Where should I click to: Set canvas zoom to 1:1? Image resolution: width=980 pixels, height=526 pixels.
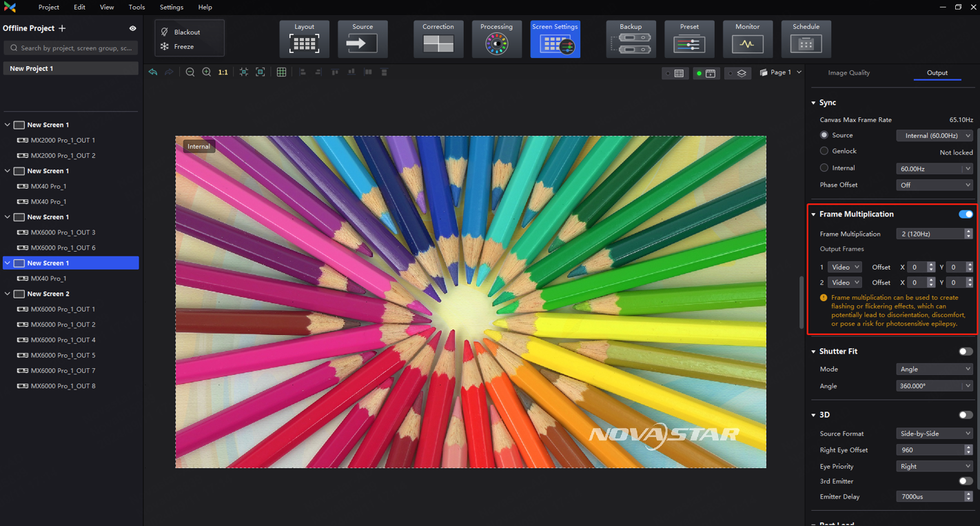click(x=223, y=72)
